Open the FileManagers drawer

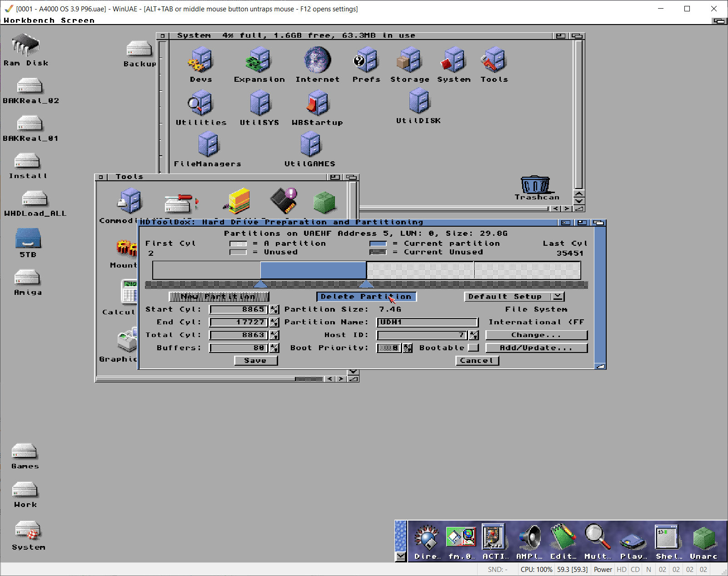(208, 144)
